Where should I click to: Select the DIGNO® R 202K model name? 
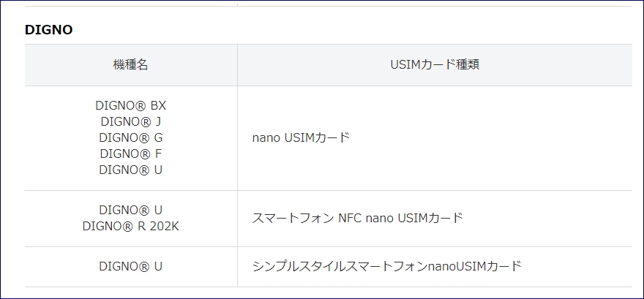130,227
